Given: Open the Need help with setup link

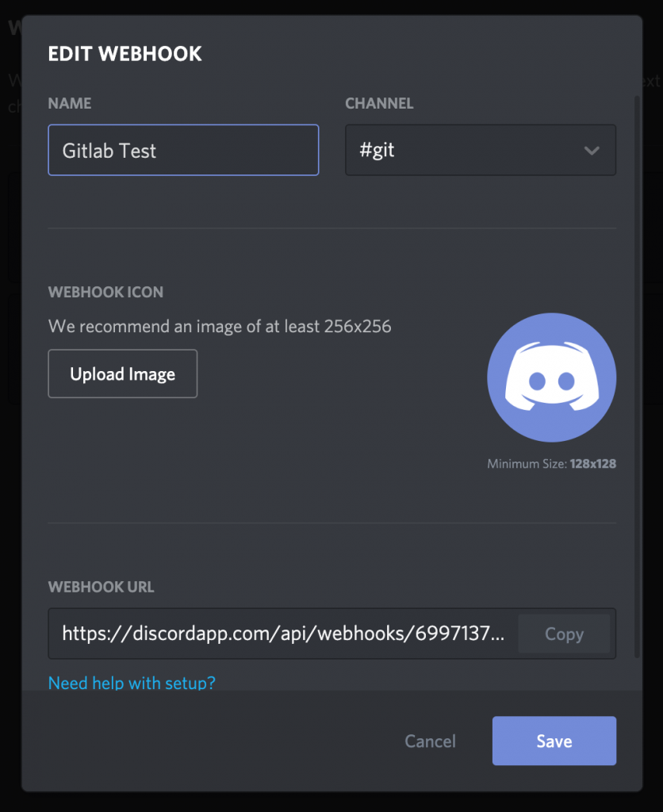Looking at the screenshot, I should (132, 683).
